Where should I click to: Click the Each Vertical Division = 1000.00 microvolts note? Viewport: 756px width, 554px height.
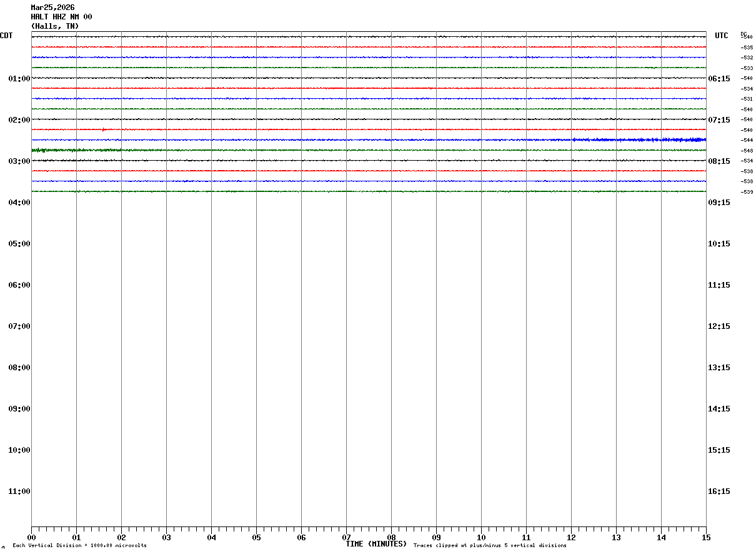pyautogui.click(x=79, y=546)
